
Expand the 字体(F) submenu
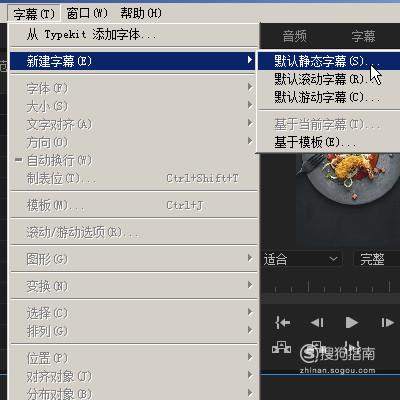point(134,88)
